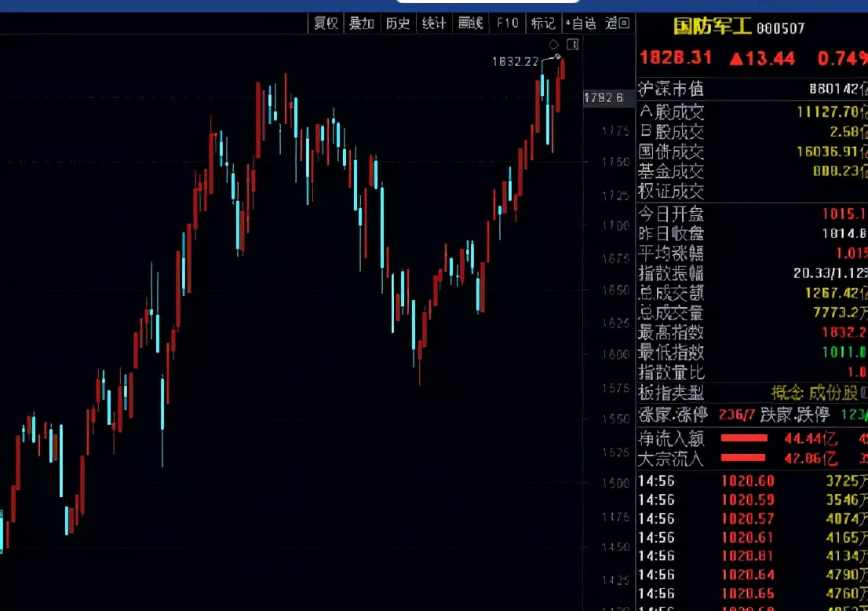Select the tick row priced 1020.57
Viewport: 868px width, 611px height.
[753, 518]
